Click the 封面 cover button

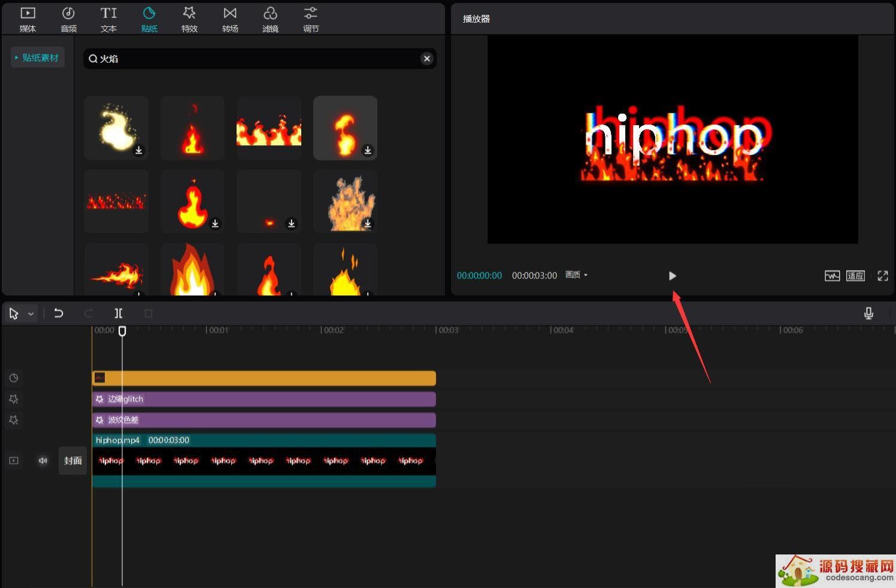73,460
